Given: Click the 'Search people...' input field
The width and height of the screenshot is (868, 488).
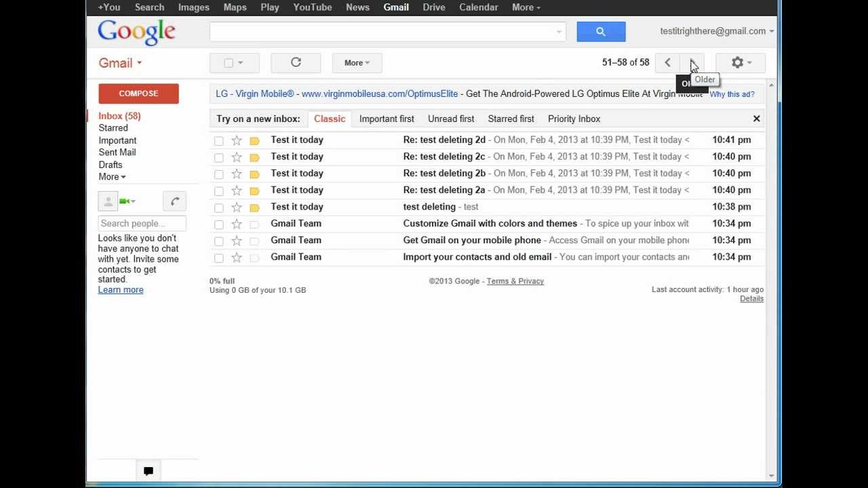Looking at the screenshot, I should [x=142, y=224].
